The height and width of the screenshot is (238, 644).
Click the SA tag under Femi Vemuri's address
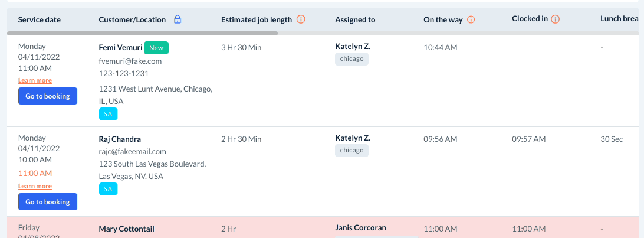[x=108, y=114]
